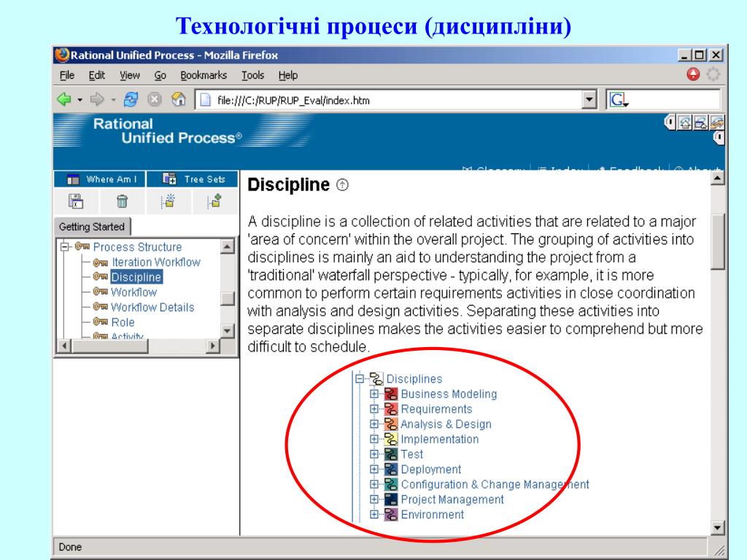Click the Analysis & Design discipline icon
Image resolution: width=747 pixels, height=560 pixels.
coord(391,424)
